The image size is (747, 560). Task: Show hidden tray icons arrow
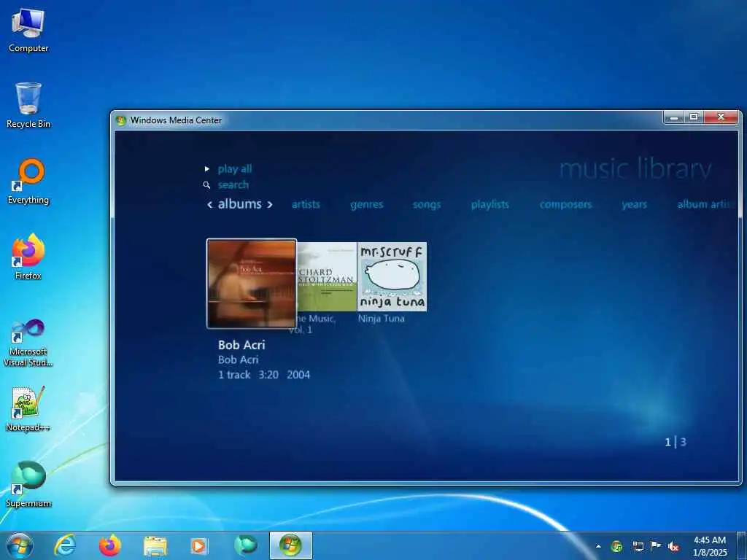click(x=598, y=546)
